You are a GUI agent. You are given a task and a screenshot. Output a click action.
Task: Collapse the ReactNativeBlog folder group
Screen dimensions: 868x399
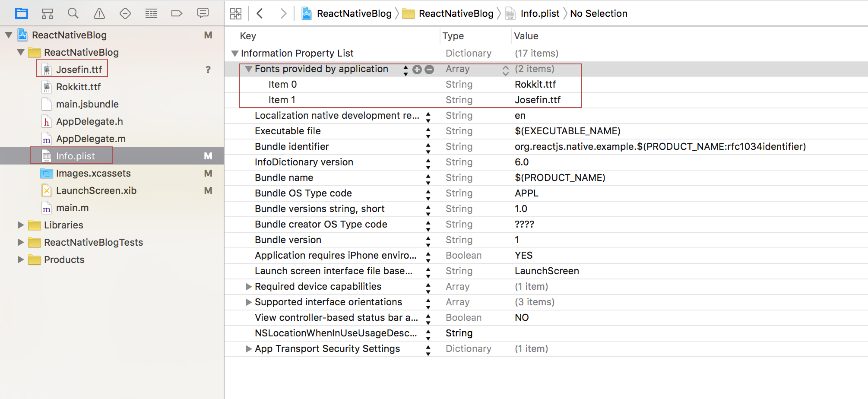21,52
